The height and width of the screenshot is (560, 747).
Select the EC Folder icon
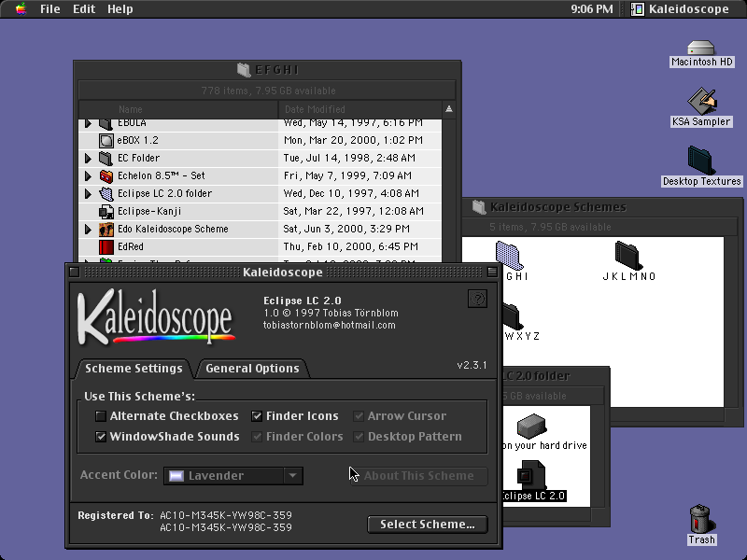pyautogui.click(x=106, y=158)
